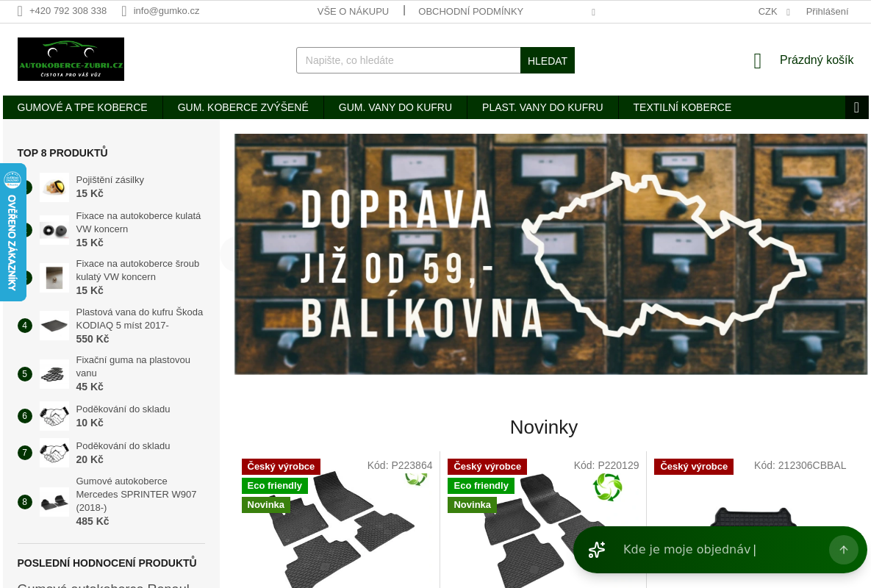Viewport: 882px width, 588px height.
Task: Open GUM. KOBERCE ZVÝŠENÉ menu
Action: [243, 107]
